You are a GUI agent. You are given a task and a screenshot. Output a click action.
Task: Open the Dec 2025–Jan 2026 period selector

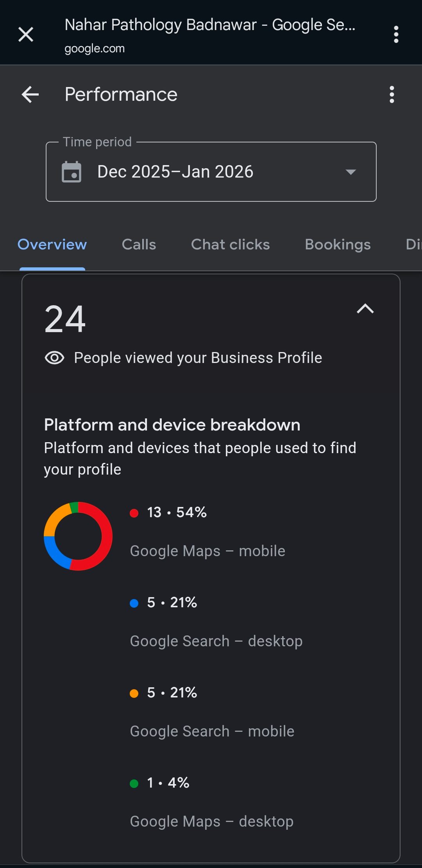[x=175, y=172]
